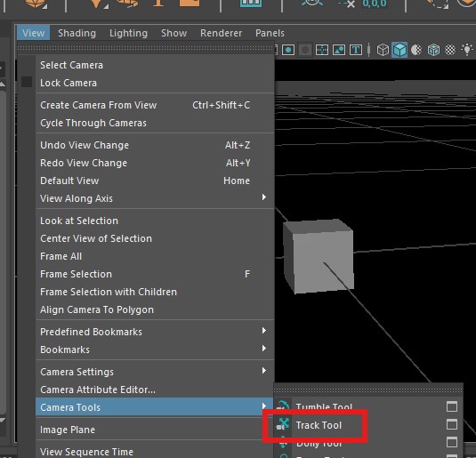Click the field chart overlay icon

coord(322,50)
